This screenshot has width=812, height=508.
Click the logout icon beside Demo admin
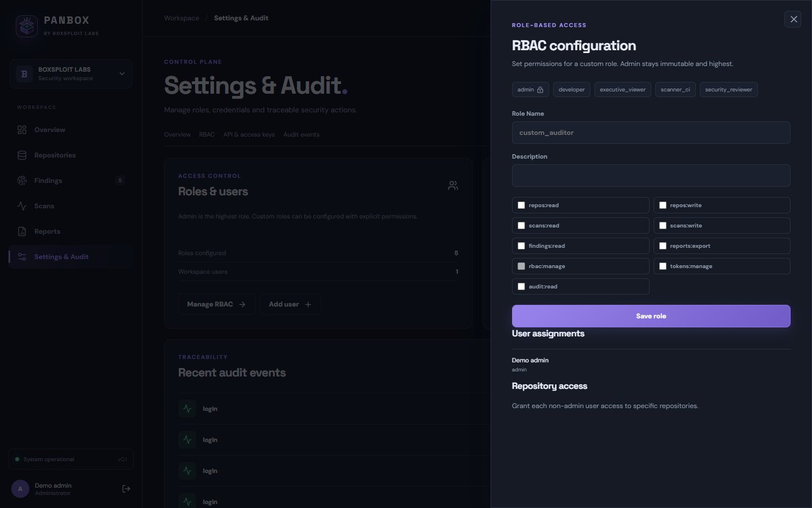(x=126, y=489)
